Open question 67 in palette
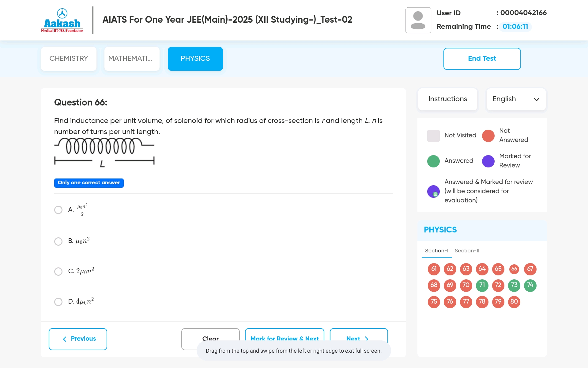This screenshot has height=368, width=588. tap(530, 269)
